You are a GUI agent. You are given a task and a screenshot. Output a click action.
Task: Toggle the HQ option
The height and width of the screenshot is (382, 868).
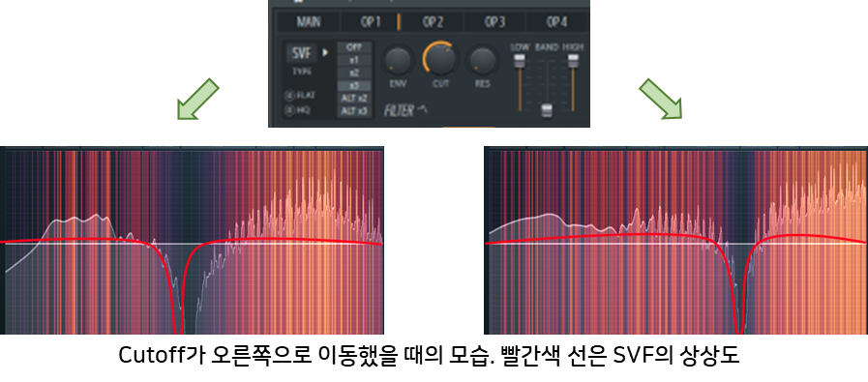click(x=297, y=110)
